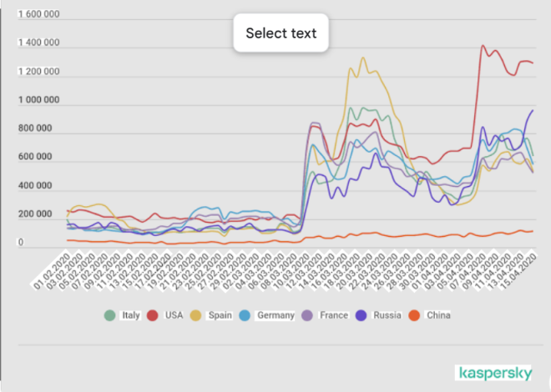Click the Italy green legend dot
This screenshot has height=392, width=551.
109,315
